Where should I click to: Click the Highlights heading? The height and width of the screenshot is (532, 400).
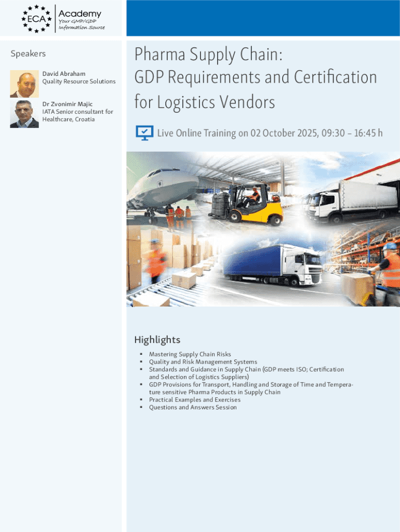pos(157,340)
